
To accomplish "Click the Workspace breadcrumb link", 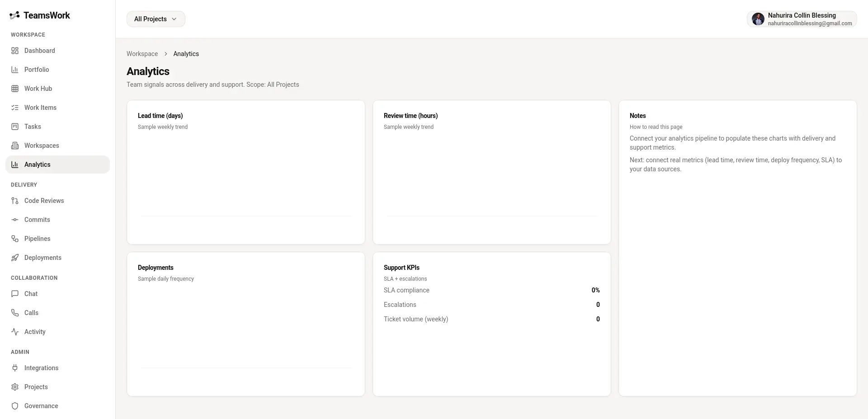I will pyautogui.click(x=142, y=54).
